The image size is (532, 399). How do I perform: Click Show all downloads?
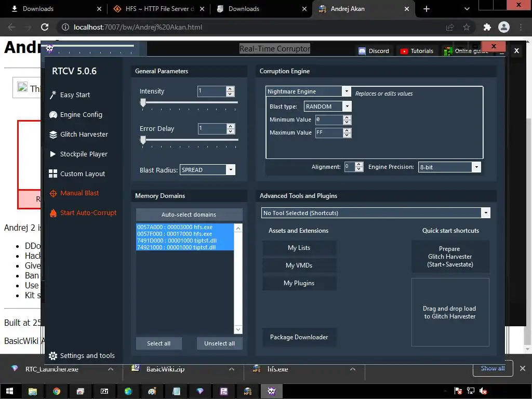(x=493, y=368)
